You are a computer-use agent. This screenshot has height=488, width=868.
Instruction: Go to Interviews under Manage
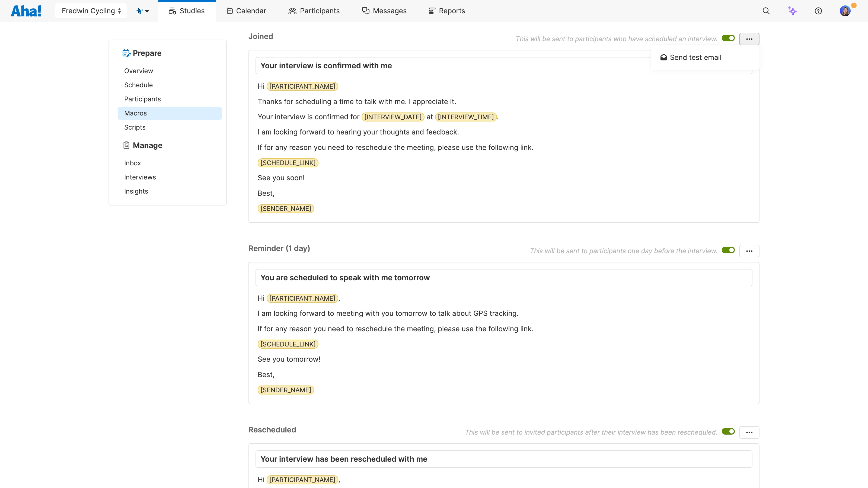[x=140, y=177]
